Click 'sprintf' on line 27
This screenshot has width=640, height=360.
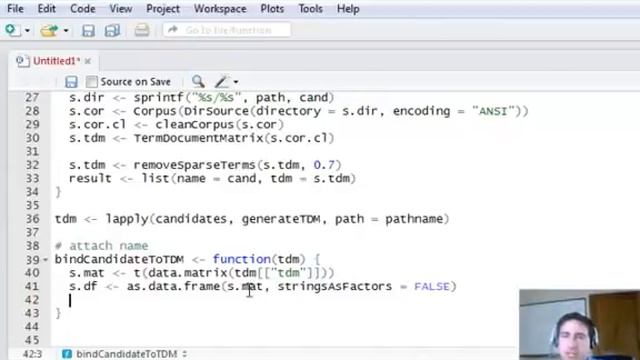tap(159, 98)
